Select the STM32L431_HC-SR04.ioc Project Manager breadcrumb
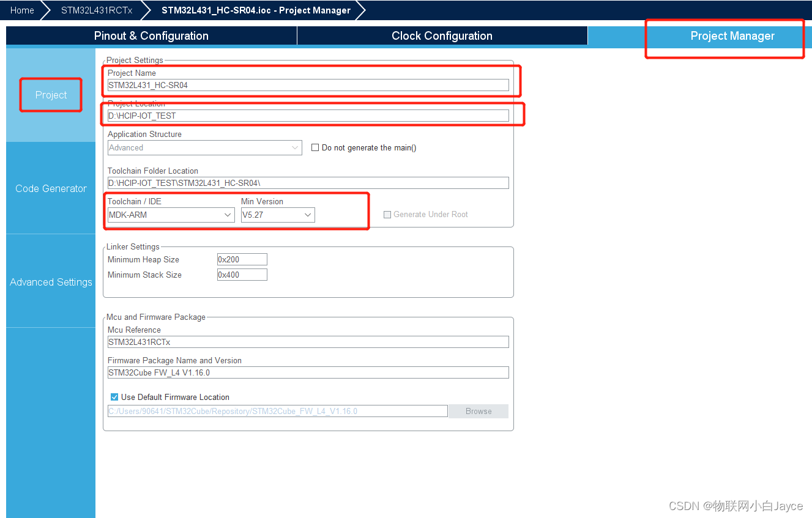 (x=256, y=10)
